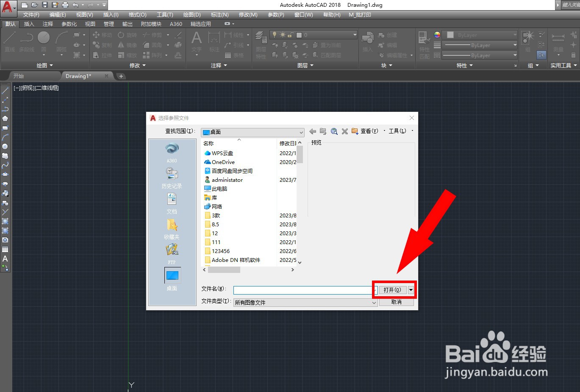This screenshot has width=580, height=392.
Task: Click dropdown arrow beside 打开 button
Action: pyautogui.click(x=411, y=290)
